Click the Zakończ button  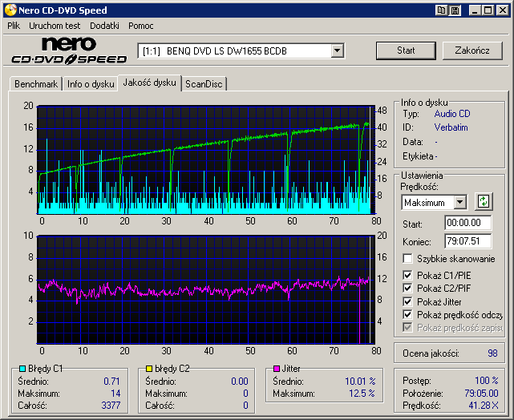(472, 50)
